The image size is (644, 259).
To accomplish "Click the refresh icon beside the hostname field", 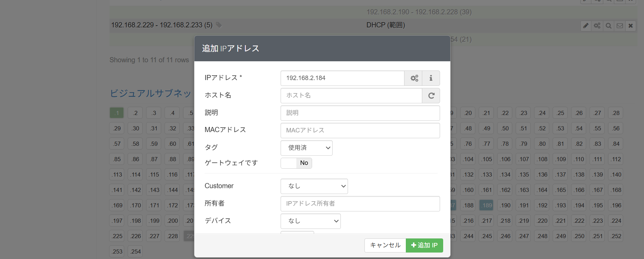I will click(431, 95).
